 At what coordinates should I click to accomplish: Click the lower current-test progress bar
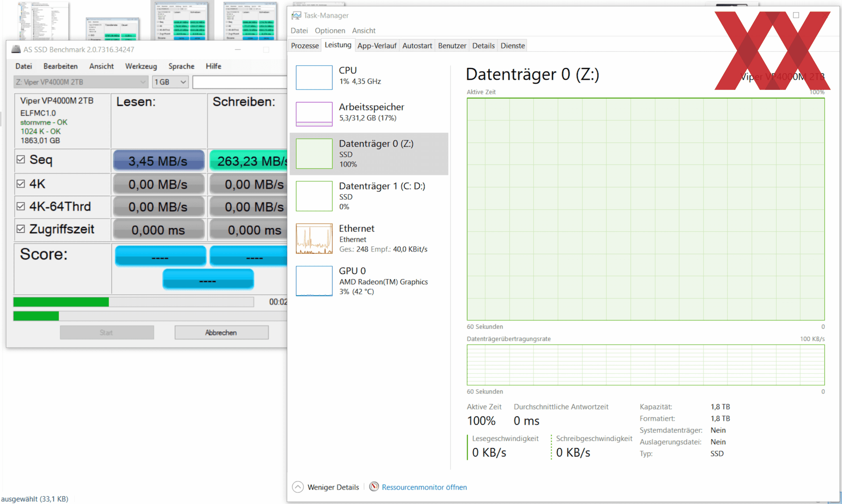pos(150,316)
